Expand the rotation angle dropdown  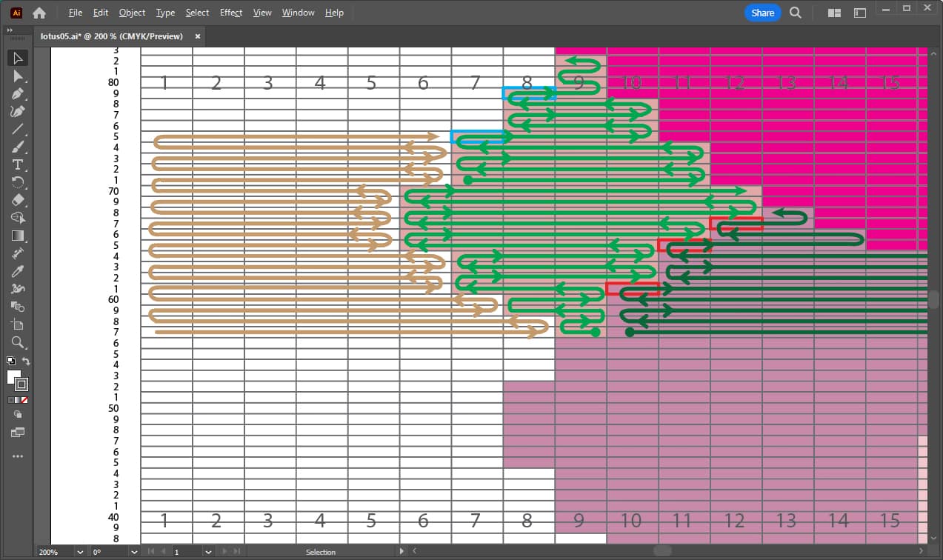pos(134,552)
